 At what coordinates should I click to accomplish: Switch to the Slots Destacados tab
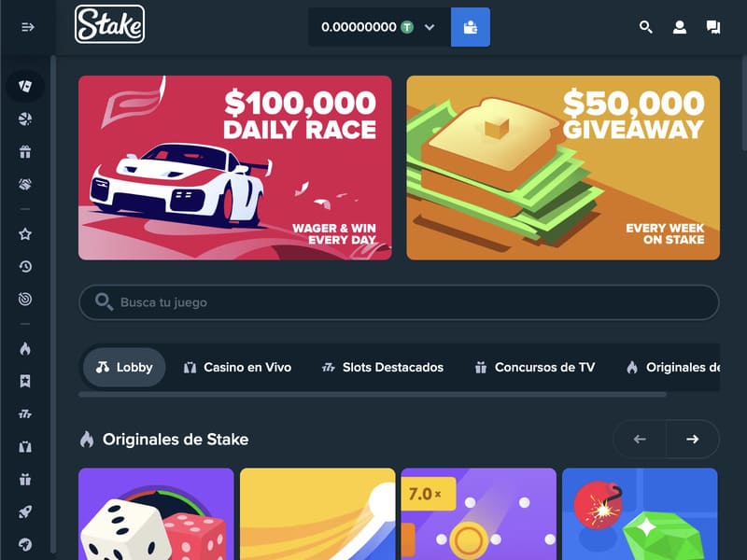tap(383, 367)
